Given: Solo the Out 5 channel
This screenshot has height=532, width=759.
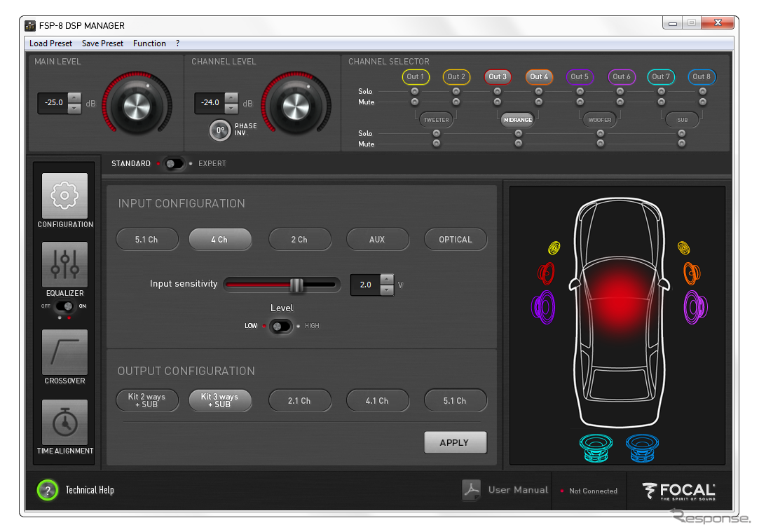Looking at the screenshot, I should 580,91.
